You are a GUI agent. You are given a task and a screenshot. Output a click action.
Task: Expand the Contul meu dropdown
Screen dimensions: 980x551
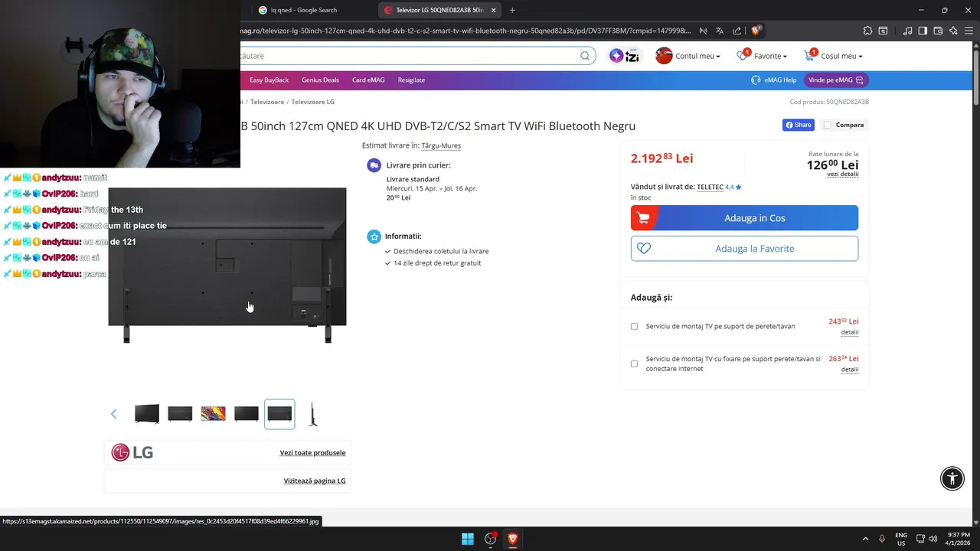pos(697,56)
